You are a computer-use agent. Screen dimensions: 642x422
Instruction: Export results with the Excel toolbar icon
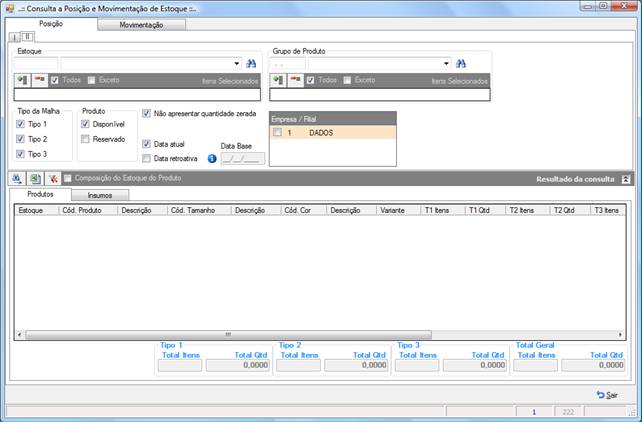(35, 178)
